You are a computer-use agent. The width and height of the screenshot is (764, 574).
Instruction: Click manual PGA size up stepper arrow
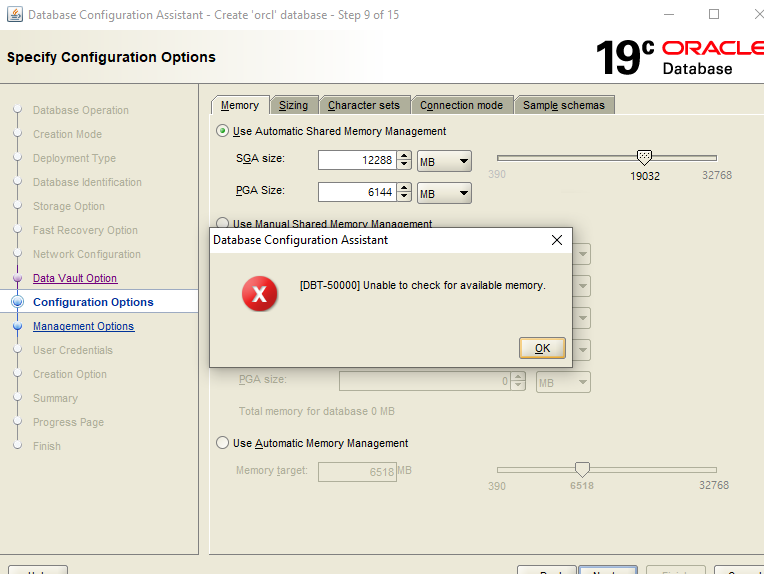point(518,377)
